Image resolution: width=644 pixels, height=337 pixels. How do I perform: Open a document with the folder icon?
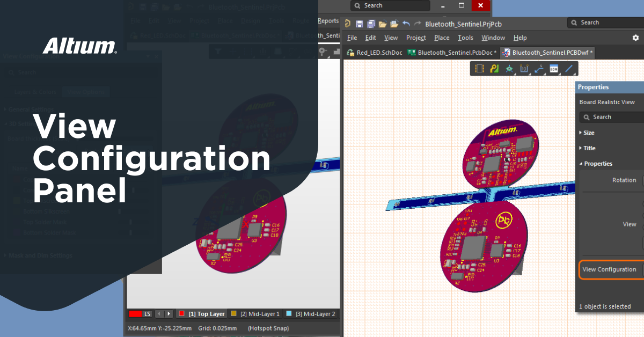(x=382, y=23)
